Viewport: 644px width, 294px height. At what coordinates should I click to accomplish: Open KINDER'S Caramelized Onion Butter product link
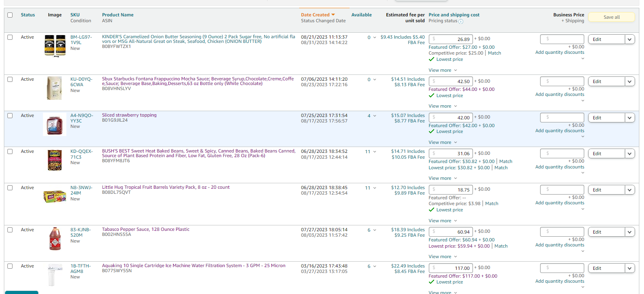pyautogui.click(x=198, y=39)
